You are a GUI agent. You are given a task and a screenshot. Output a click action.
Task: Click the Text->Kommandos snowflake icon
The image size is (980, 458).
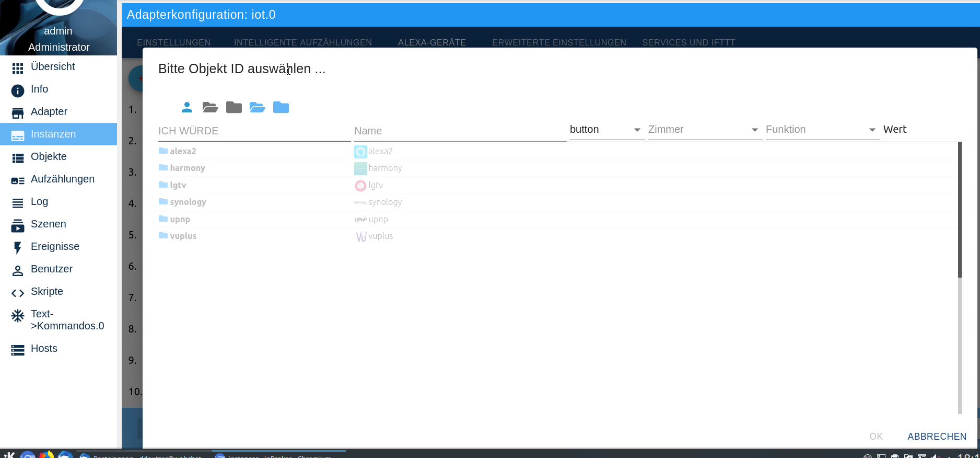pyautogui.click(x=18, y=316)
